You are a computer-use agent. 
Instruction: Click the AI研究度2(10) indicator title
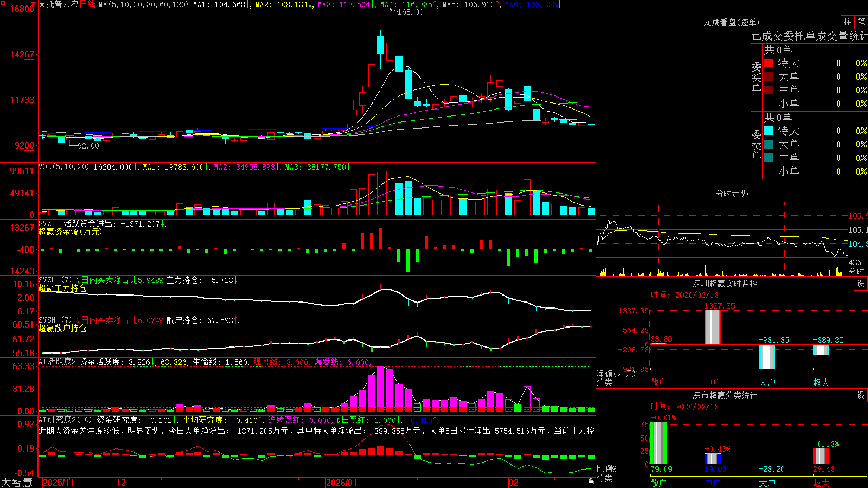(x=65, y=420)
